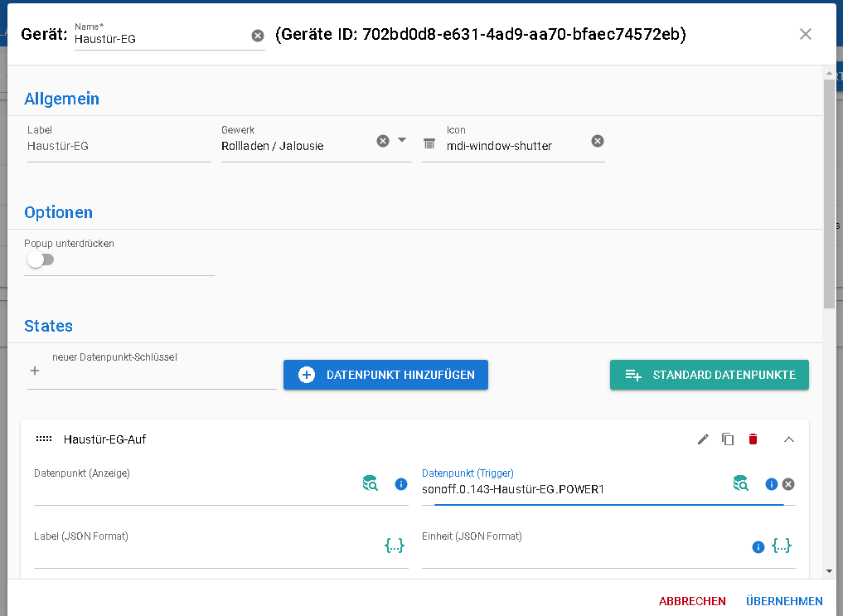
Task: Open the Gewerk dropdown list
Action: (x=402, y=140)
